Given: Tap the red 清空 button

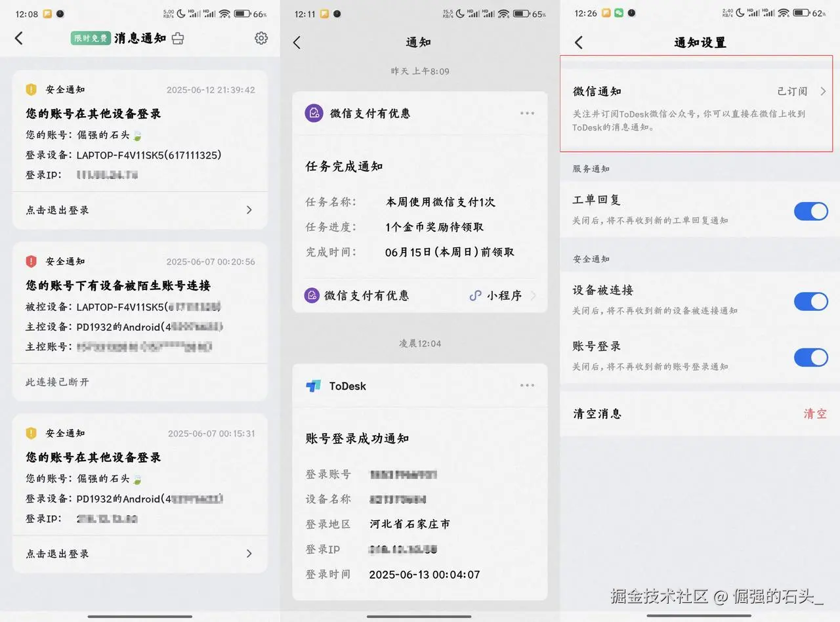Looking at the screenshot, I should (815, 414).
